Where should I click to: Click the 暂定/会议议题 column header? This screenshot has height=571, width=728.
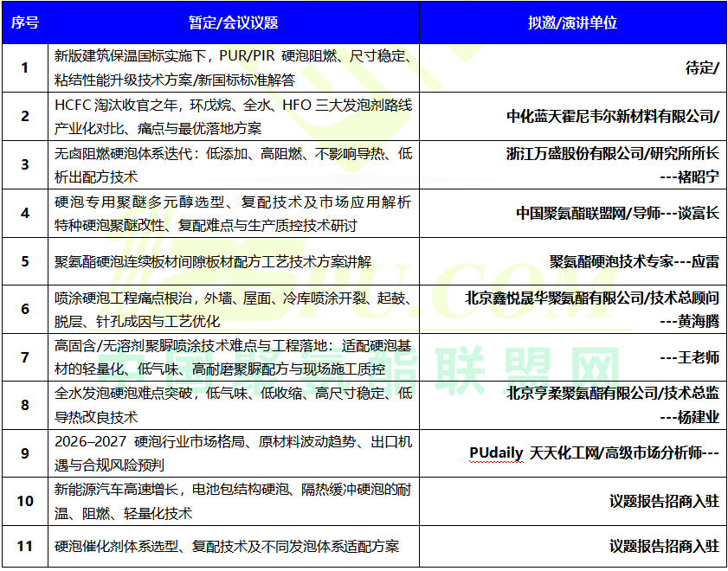(234, 22)
